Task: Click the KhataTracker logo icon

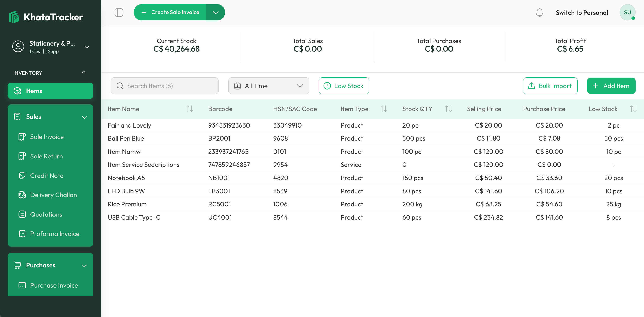Action: tap(14, 17)
